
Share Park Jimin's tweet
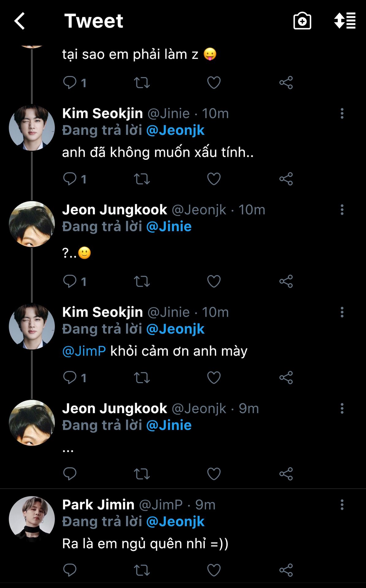(x=286, y=570)
